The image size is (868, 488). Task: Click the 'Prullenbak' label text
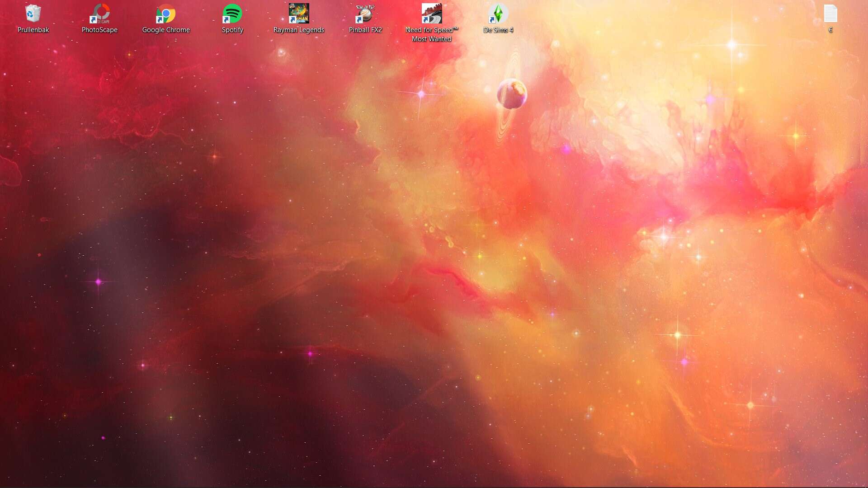point(33,30)
